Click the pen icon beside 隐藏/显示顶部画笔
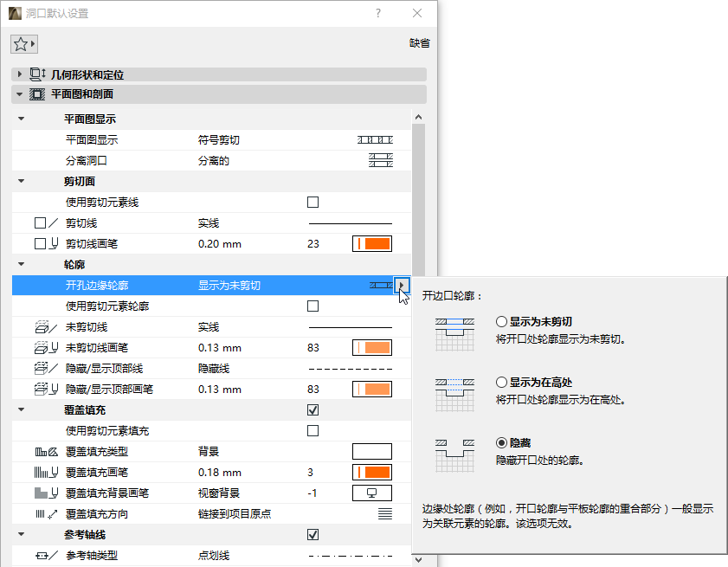The image size is (728, 567). coord(47,389)
